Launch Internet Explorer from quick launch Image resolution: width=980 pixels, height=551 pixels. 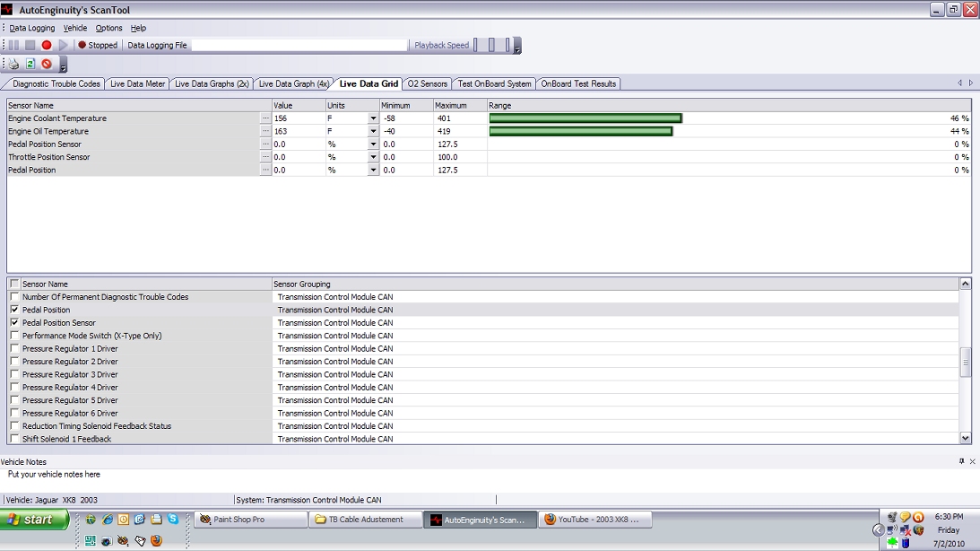(x=108, y=519)
